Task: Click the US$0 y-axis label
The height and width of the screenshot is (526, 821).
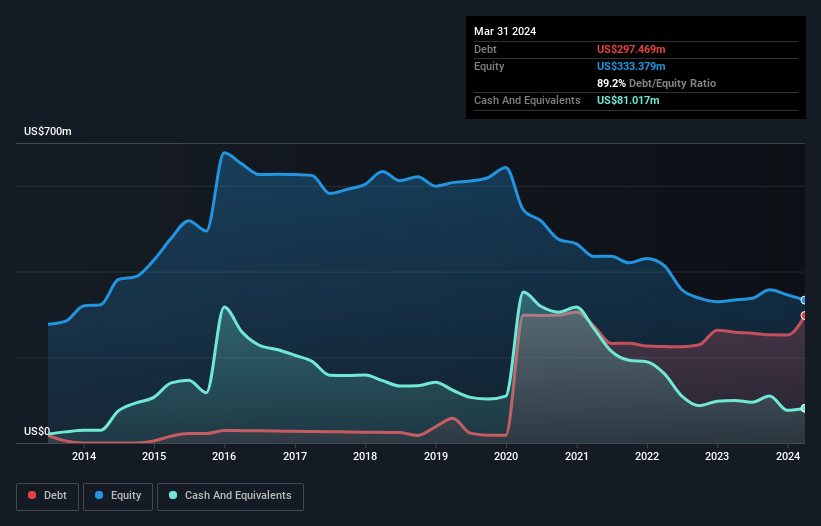Action: (x=37, y=431)
